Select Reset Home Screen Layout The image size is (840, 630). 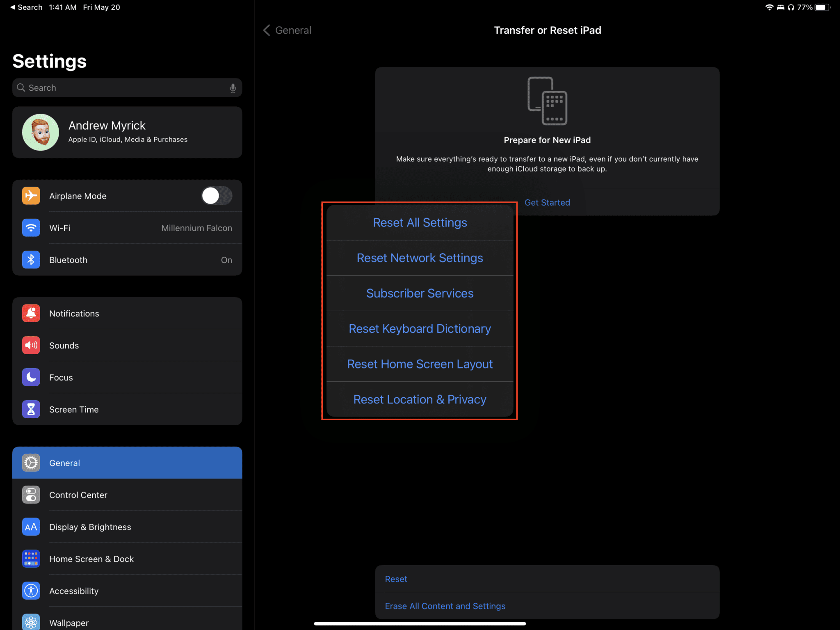[x=420, y=364]
